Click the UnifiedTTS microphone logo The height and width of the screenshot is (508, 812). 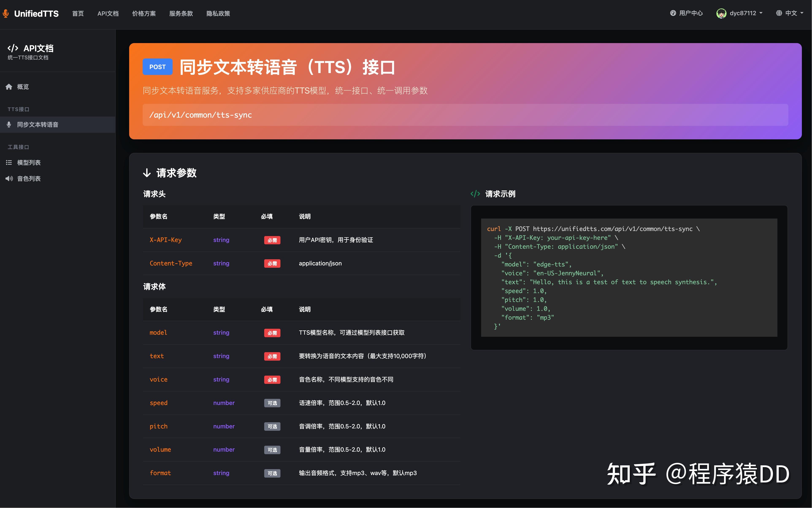pyautogui.click(x=5, y=13)
